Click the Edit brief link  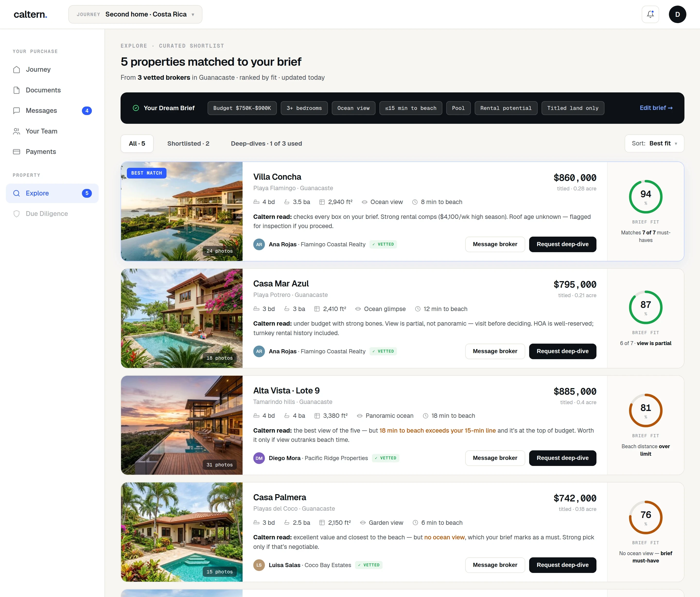[x=656, y=108]
